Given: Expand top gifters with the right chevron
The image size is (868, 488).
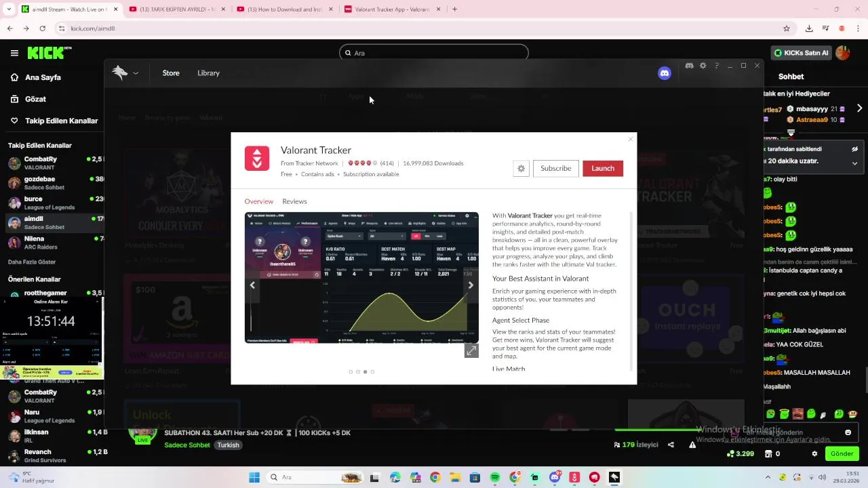Looking at the screenshot, I should pyautogui.click(x=859, y=108).
